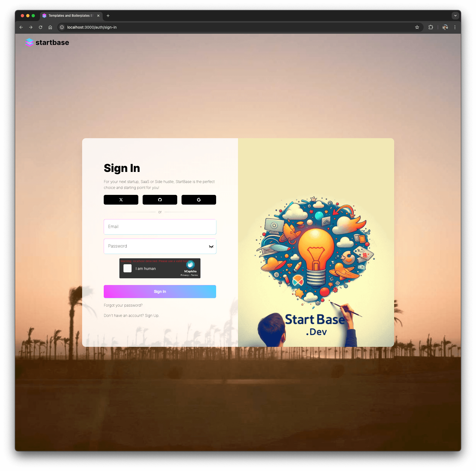The image size is (476, 471).
Task: Open hCaptcha Terms link
Action: click(x=195, y=275)
